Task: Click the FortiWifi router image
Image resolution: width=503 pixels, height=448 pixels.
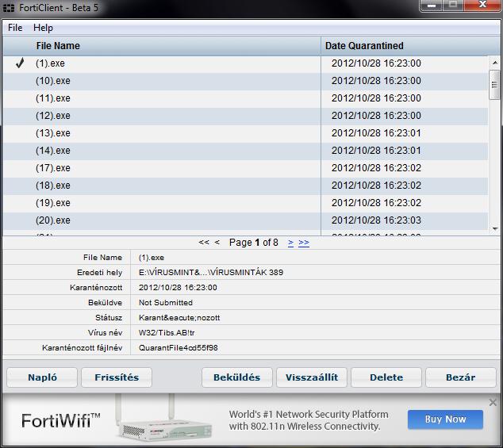Action: [x=163, y=419]
